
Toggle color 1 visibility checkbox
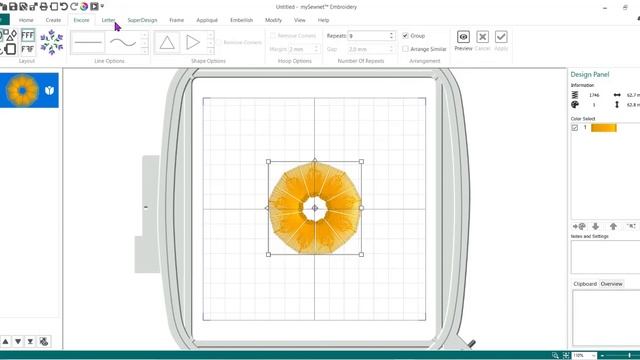(575, 128)
